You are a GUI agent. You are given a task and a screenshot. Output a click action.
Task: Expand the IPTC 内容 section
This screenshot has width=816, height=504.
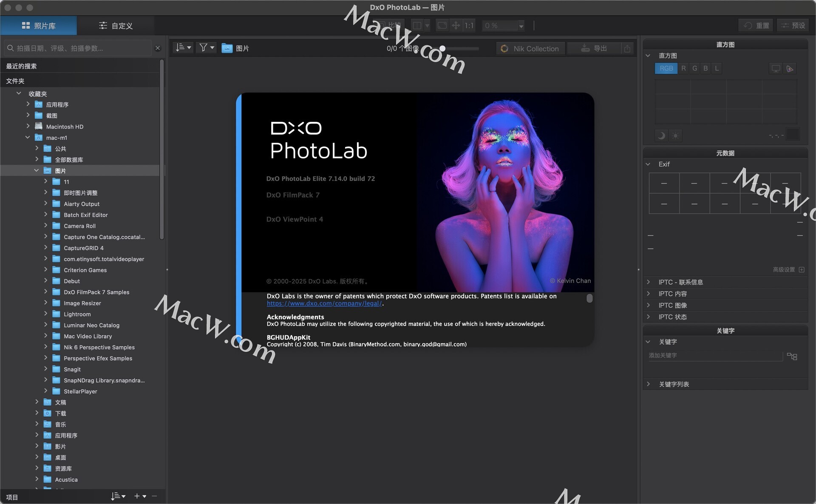(648, 293)
